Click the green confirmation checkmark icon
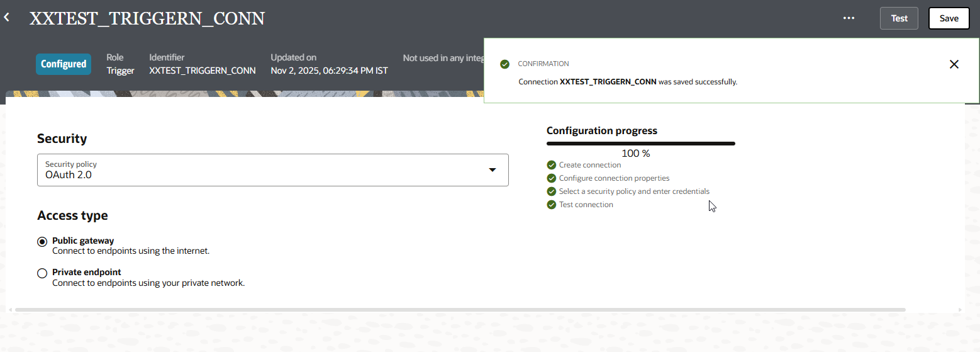This screenshot has width=980, height=352. [504, 64]
